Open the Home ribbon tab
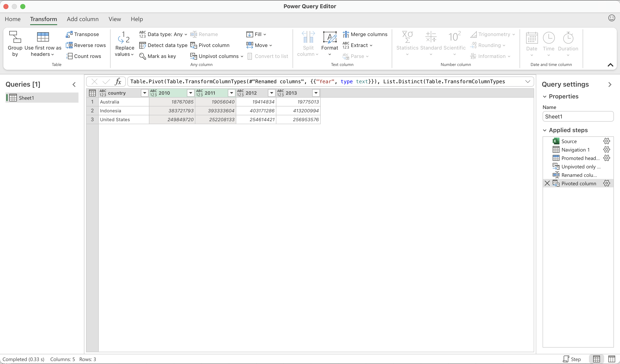Image resolution: width=620 pixels, height=364 pixels. [x=12, y=19]
